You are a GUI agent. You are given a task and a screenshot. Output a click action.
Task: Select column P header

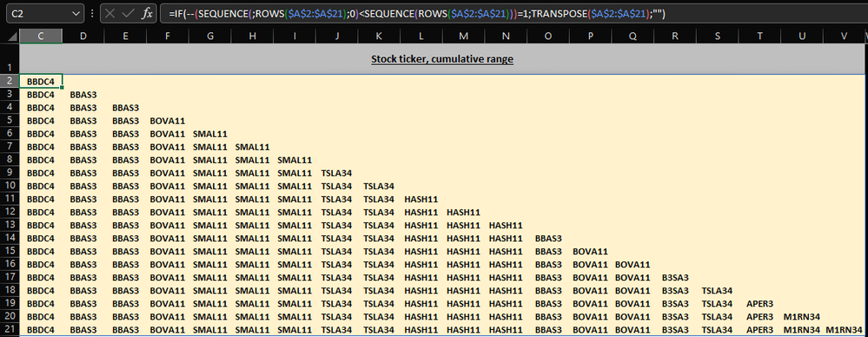tap(590, 36)
